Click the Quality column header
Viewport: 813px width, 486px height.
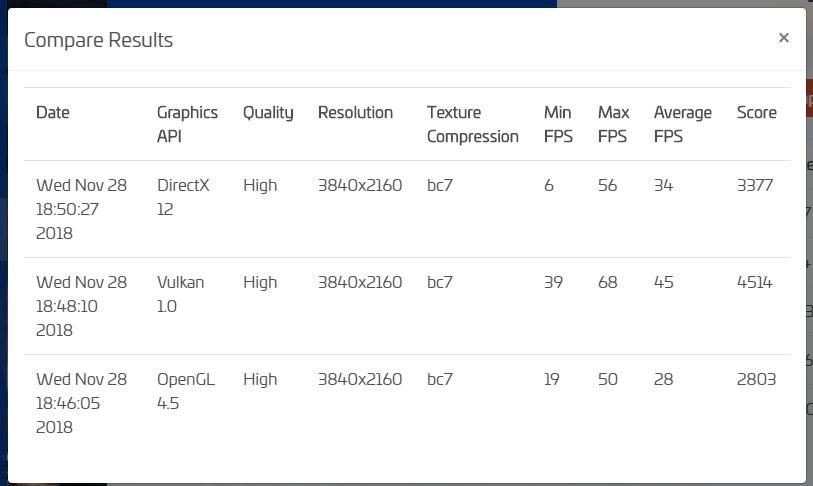point(268,113)
